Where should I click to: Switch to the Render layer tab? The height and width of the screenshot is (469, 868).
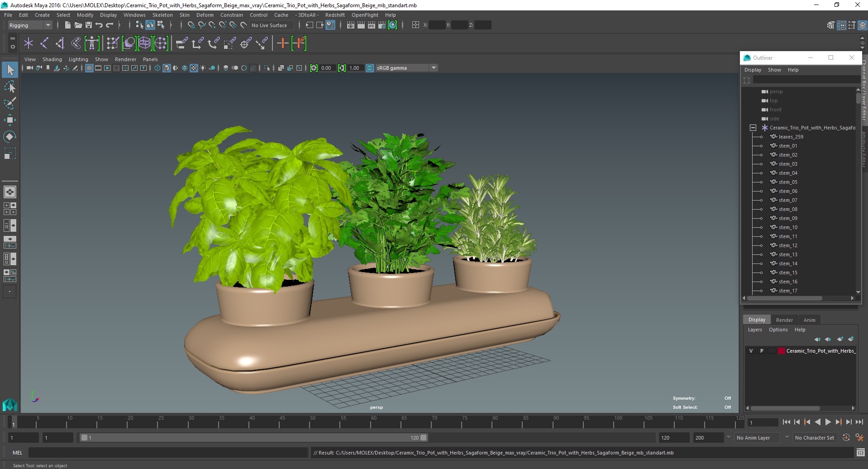coord(784,320)
